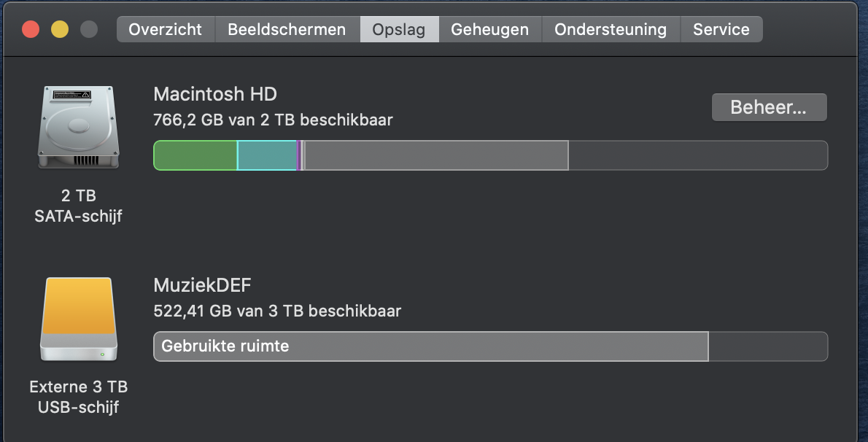Select the Opslag tab
The height and width of the screenshot is (442, 868).
pos(398,30)
